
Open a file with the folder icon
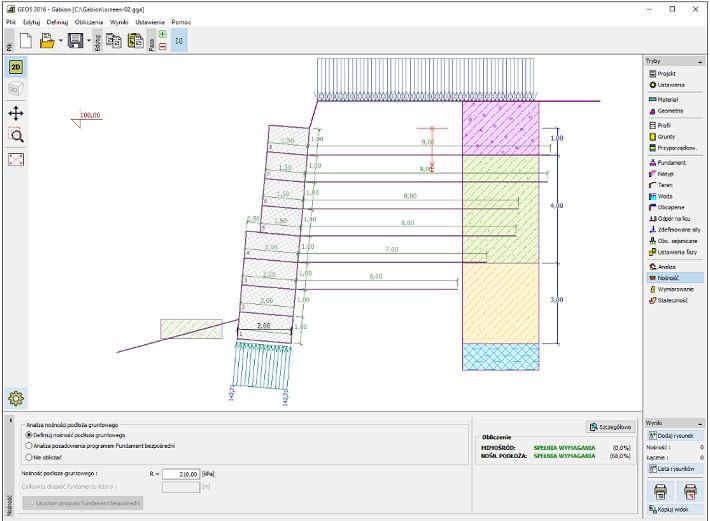[47, 41]
